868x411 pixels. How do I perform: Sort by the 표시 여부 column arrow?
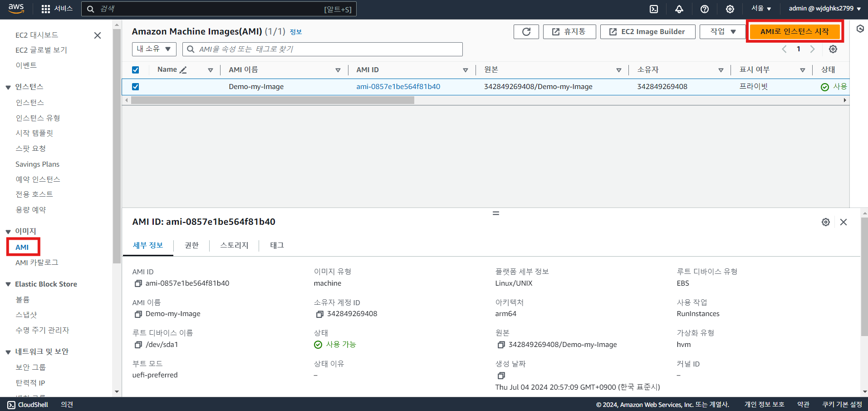(803, 70)
